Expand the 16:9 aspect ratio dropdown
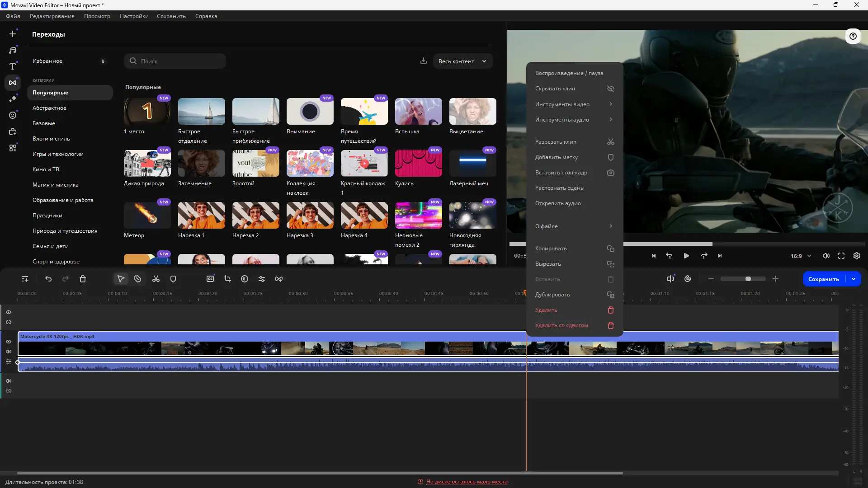This screenshot has width=868, height=488. [x=801, y=256]
